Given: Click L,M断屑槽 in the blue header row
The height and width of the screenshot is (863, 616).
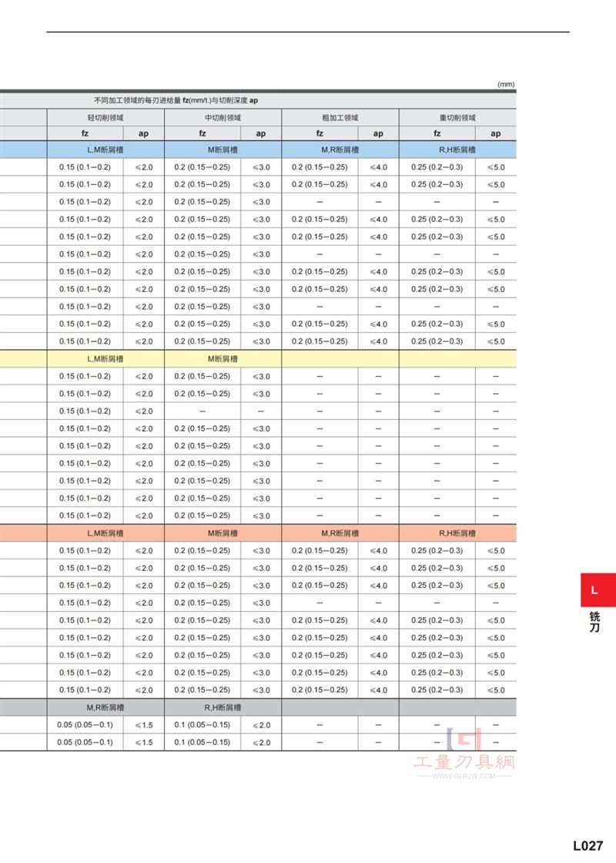Looking at the screenshot, I should (105, 149).
